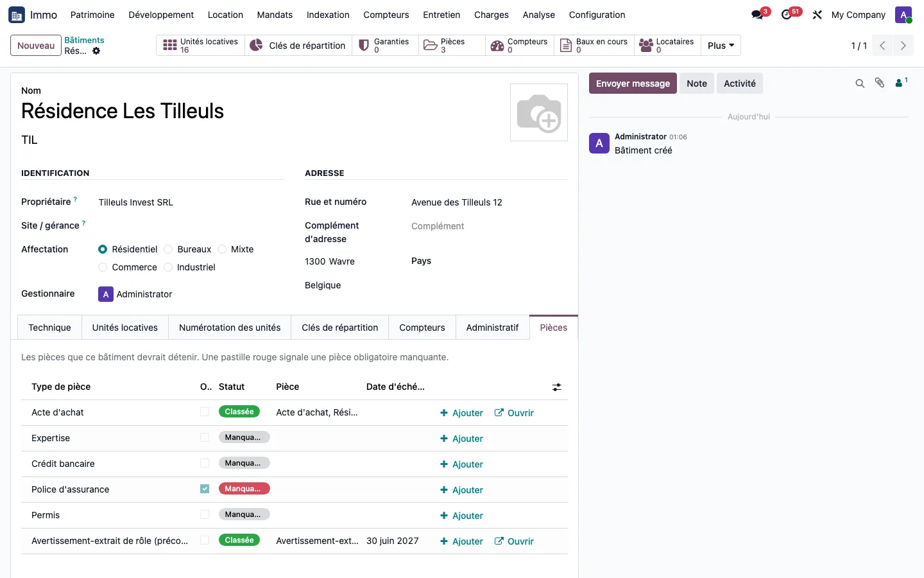Open the Clés de répartition stat button
Image resolution: width=924 pixels, height=578 pixels.
tap(298, 46)
